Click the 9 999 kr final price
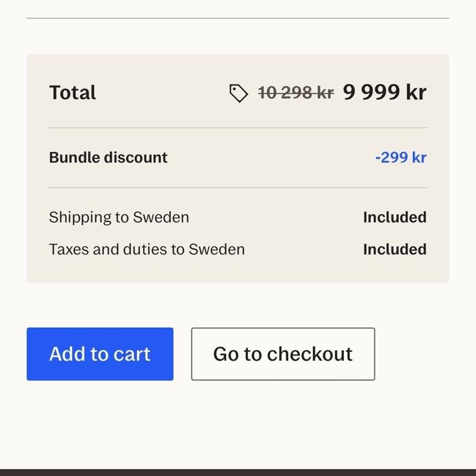Viewport: 476px width, 476px height. (384, 92)
